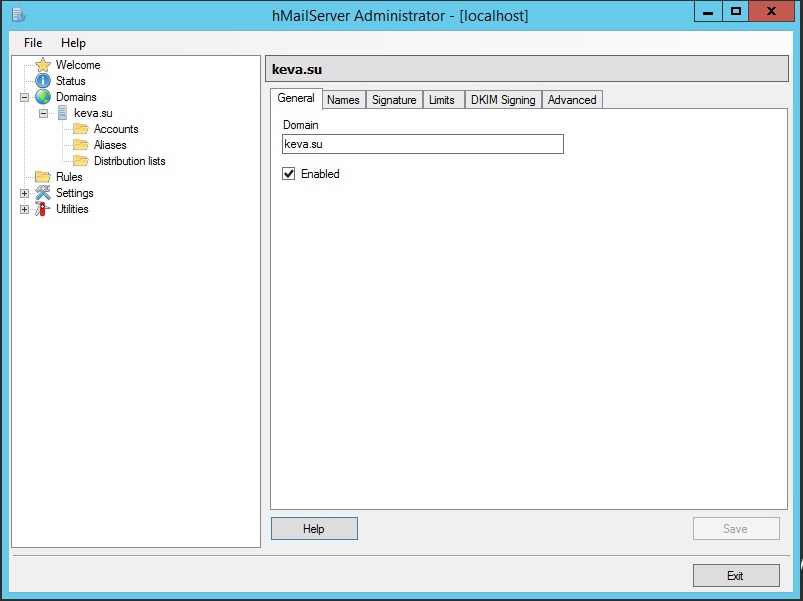The image size is (803, 601).
Task: Open the Signature tab
Action: pyautogui.click(x=394, y=100)
